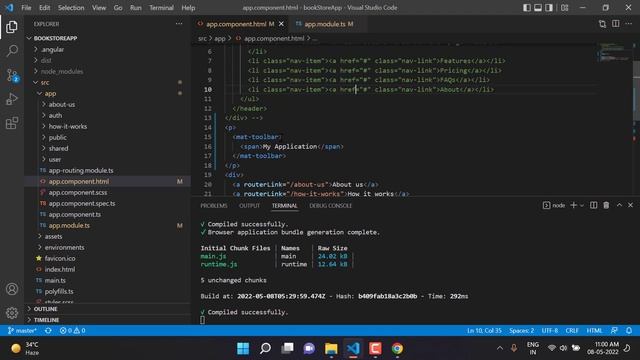Maximize the panel size with chevron up
The height and width of the screenshot is (360, 640).
coord(619,205)
